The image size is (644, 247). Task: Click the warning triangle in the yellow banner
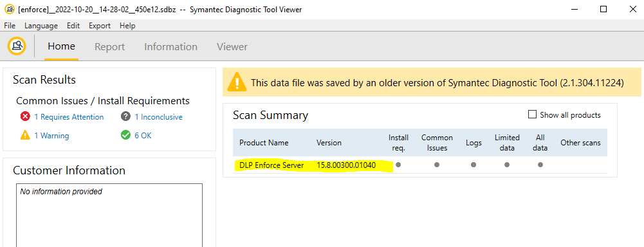[237, 82]
